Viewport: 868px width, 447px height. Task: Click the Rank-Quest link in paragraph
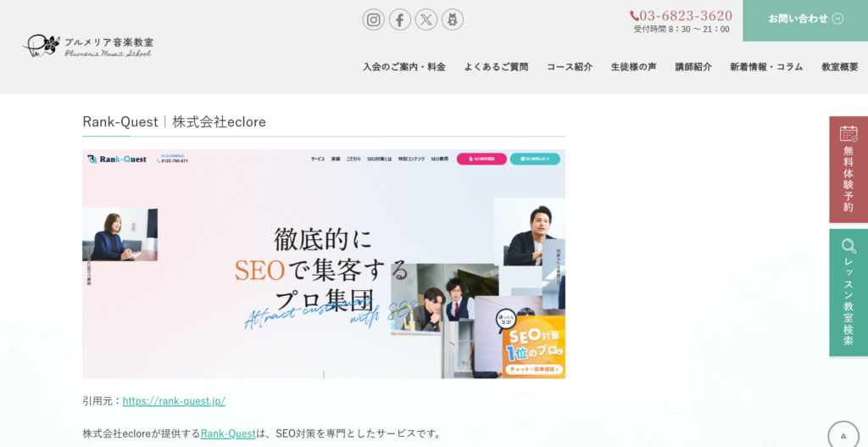click(228, 433)
